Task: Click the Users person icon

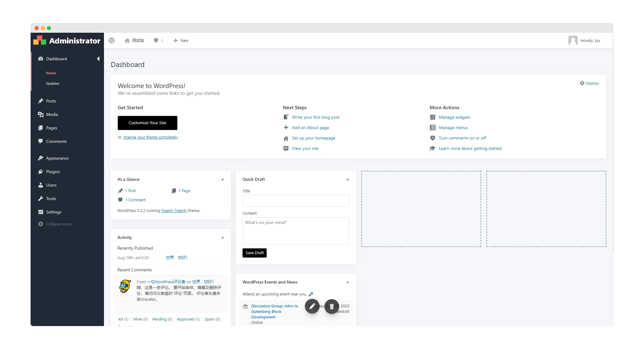Action: [41, 185]
